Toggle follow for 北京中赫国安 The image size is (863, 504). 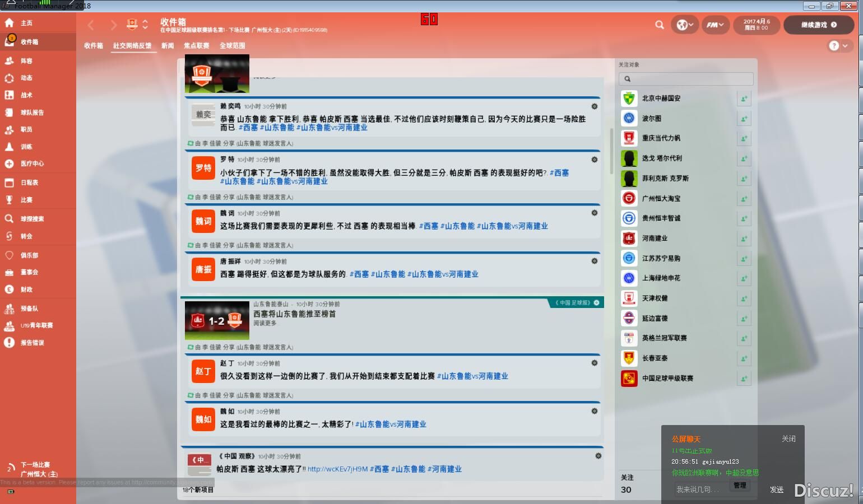[744, 99]
